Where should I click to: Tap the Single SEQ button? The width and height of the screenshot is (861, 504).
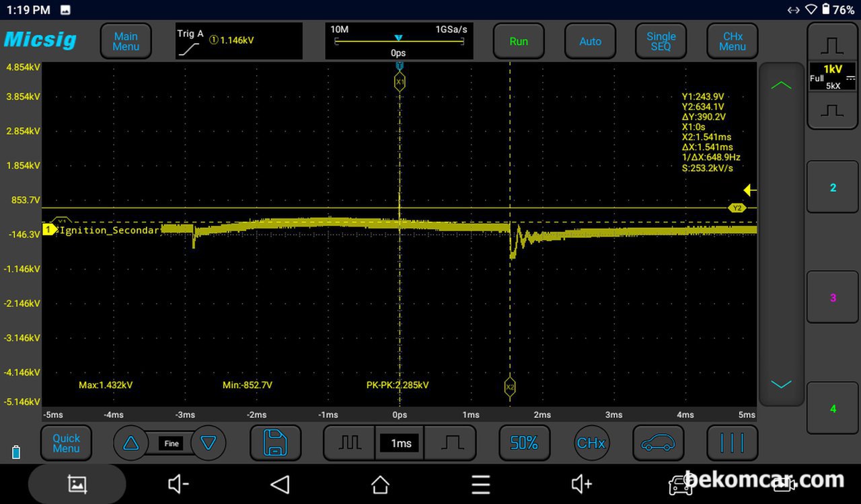[661, 42]
